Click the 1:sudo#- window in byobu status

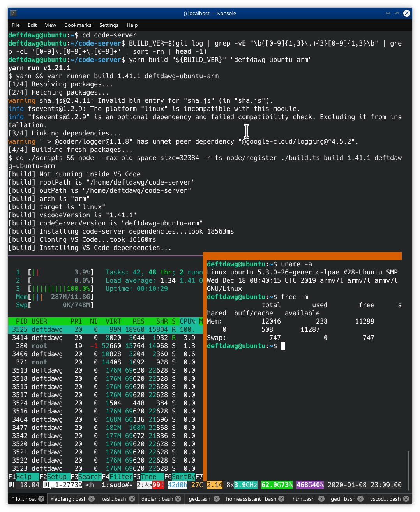pos(117,485)
